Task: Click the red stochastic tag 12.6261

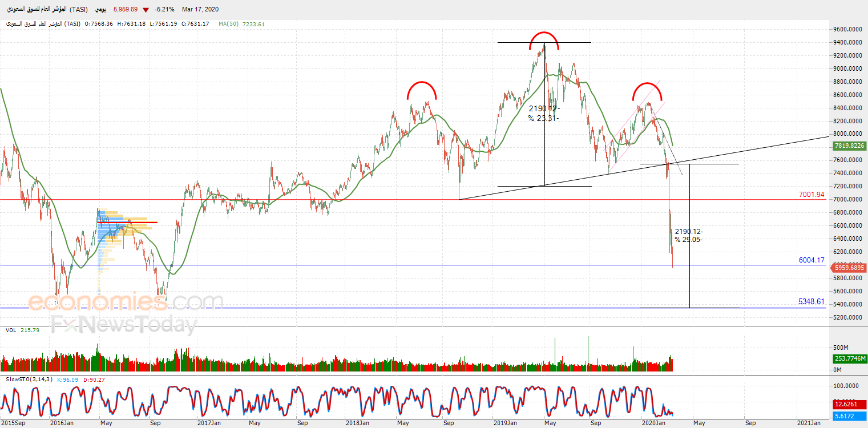Action: (x=849, y=404)
